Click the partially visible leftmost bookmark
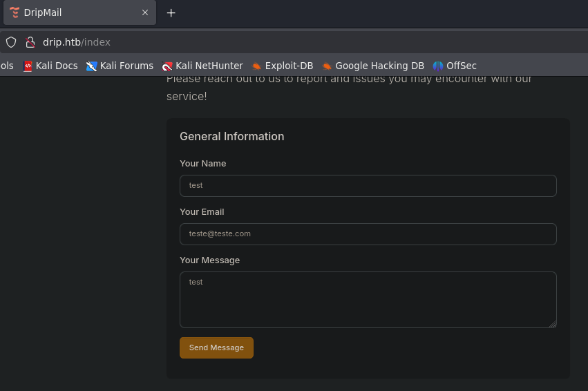Image resolution: width=588 pixels, height=391 pixels. [6, 66]
